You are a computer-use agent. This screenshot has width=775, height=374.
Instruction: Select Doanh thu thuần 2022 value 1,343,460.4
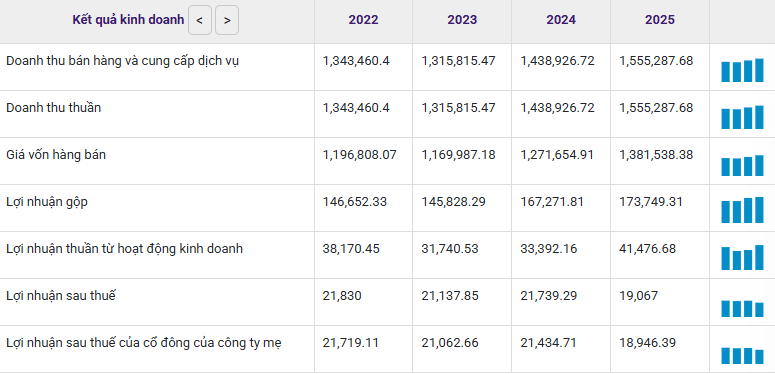click(x=356, y=108)
